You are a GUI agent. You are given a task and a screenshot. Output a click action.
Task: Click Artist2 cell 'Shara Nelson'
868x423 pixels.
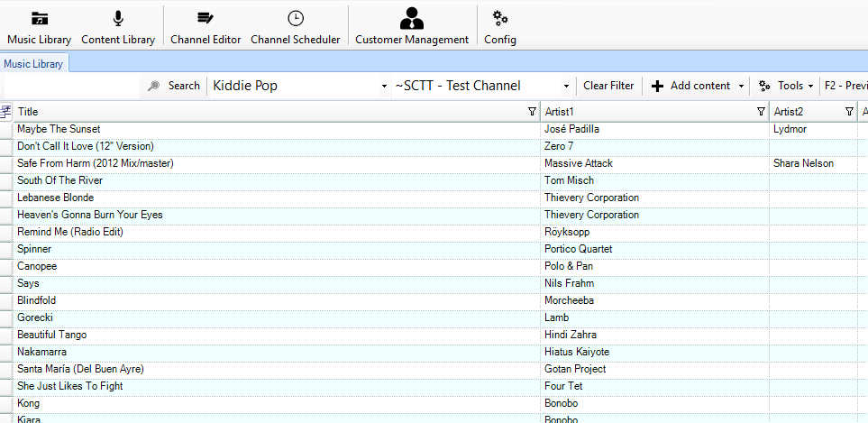point(804,163)
